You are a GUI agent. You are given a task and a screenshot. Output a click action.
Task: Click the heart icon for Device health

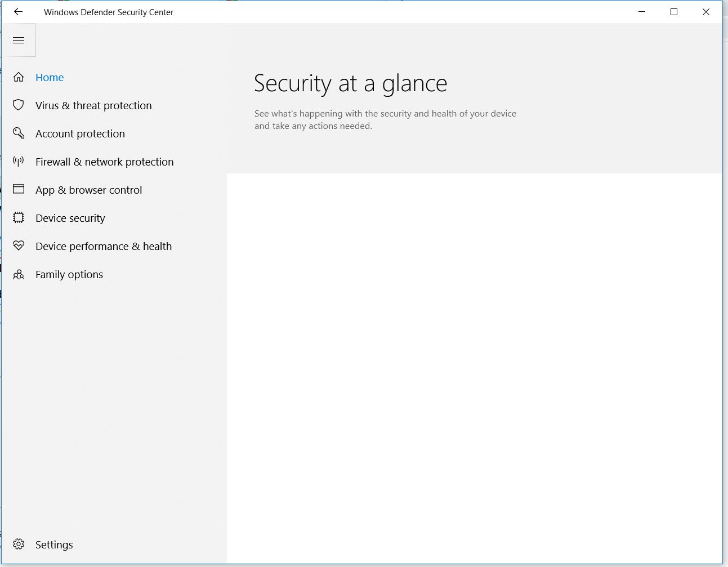(19, 245)
